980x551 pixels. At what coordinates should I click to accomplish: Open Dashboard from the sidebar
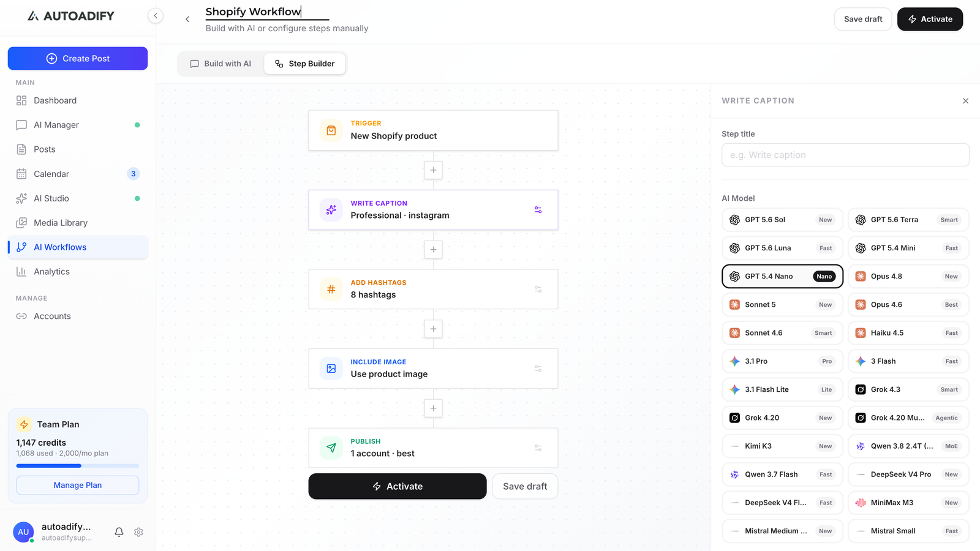pos(78,100)
